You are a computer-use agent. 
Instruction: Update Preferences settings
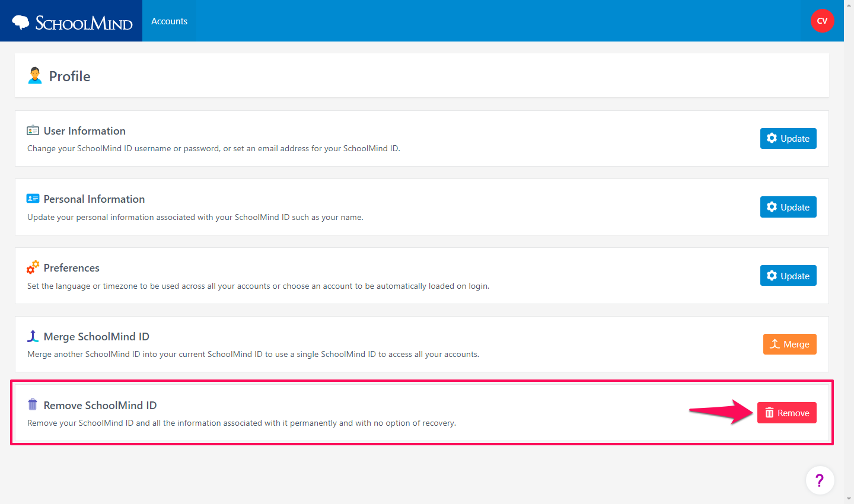click(788, 276)
